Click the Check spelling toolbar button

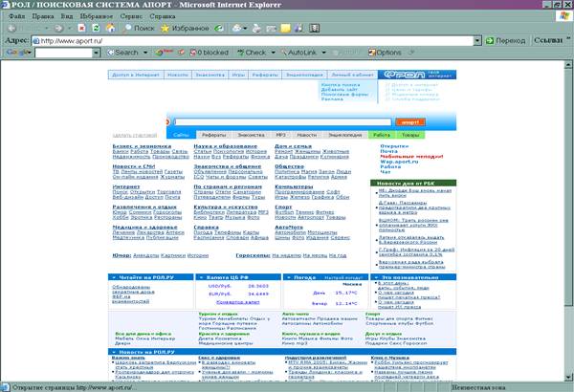[x=252, y=53]
